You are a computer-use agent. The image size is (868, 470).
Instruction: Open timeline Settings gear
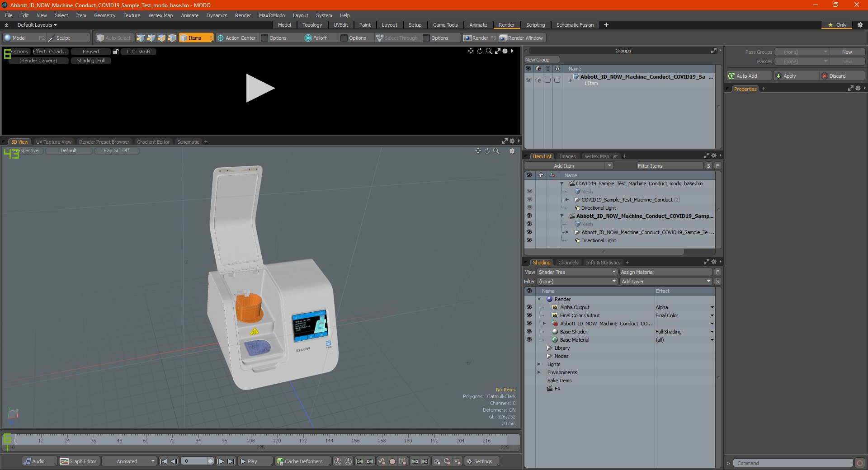pyautogui.click(x=482, y=461)
